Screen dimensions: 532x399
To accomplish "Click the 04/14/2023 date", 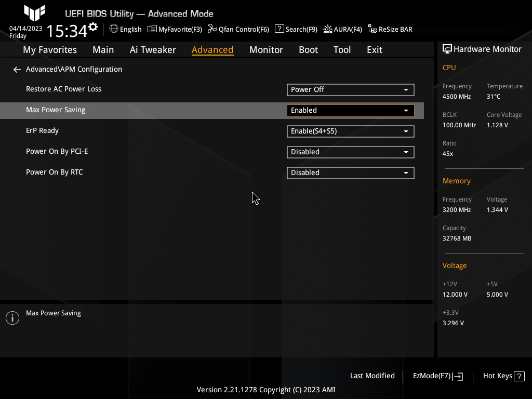I will pos(26,29).
